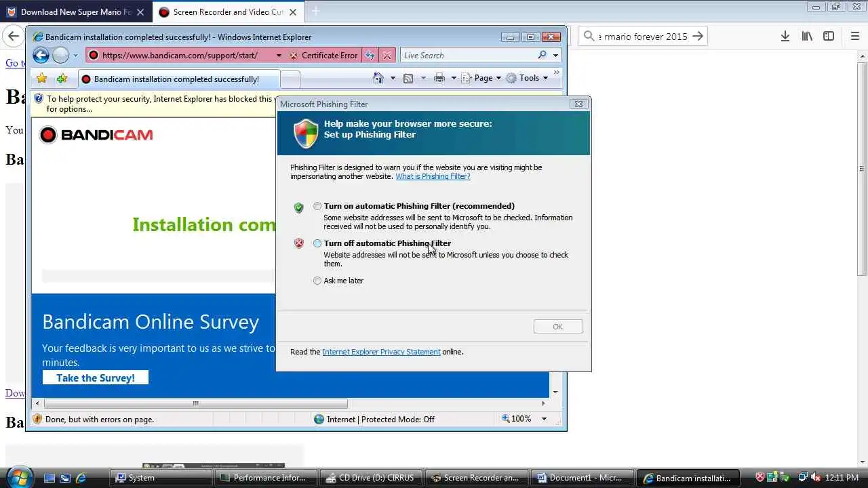Open the Page menu
This screenshot has width=868, height=488.
481,78
